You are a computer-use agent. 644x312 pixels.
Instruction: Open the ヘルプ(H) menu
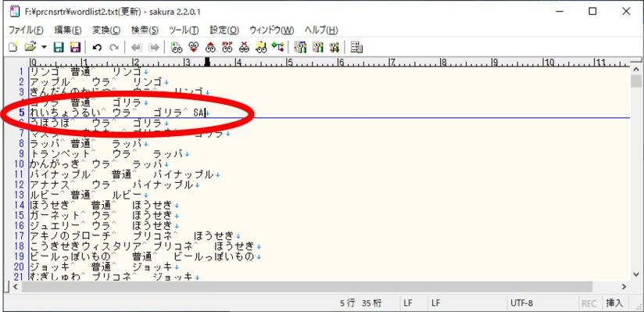coord(321,30)
